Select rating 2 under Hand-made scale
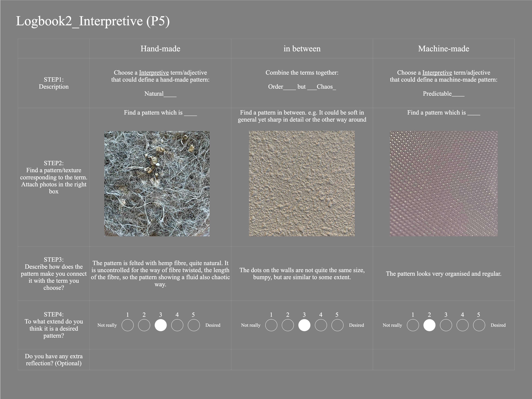 click(x=144, y=325)
